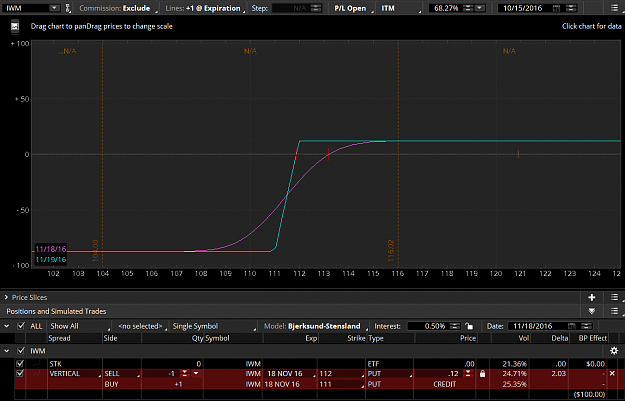The width and height of the screenshot is (625, 401).
Task: Open the top-right chart settings menu icon
Action: pos(614,8)
